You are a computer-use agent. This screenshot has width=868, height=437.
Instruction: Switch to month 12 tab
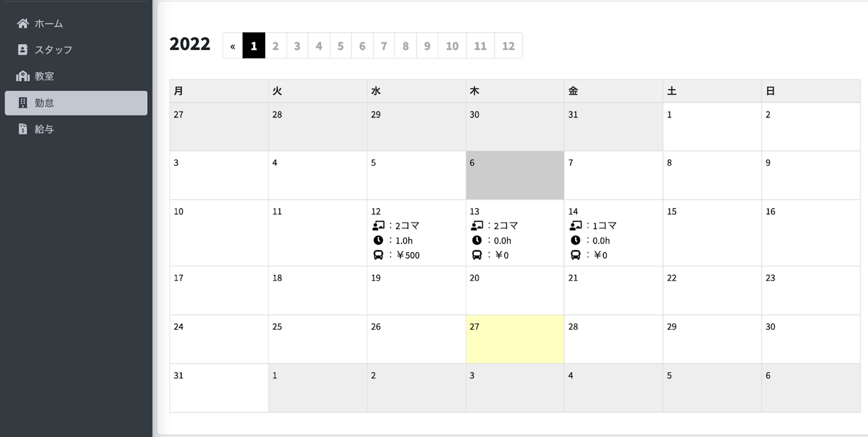point(508,46)
